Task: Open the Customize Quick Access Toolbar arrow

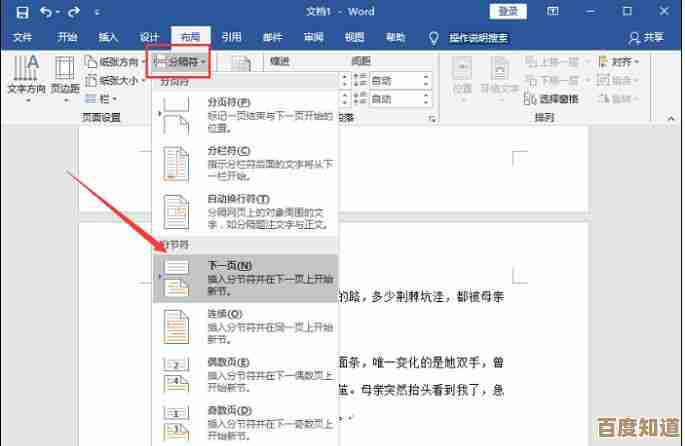Action: [97, 12]
